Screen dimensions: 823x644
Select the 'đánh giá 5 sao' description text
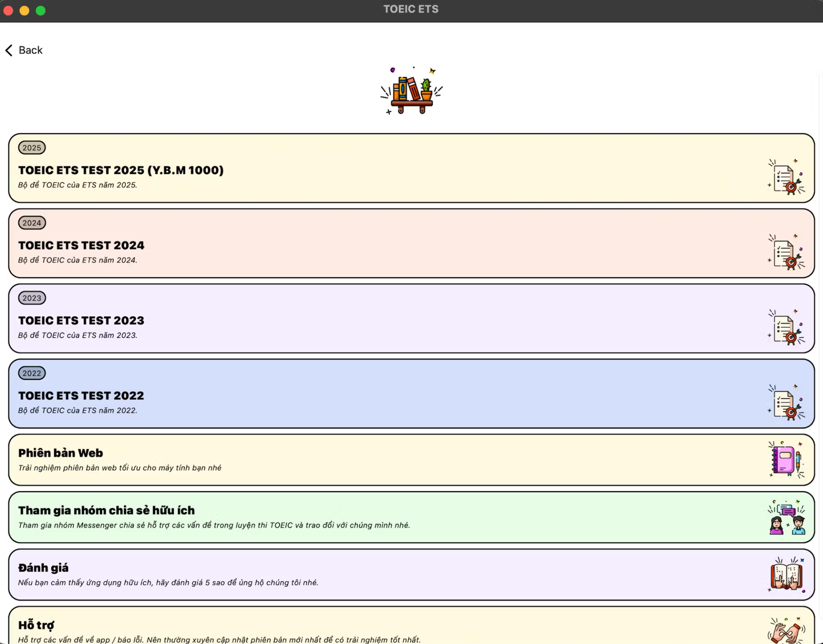(168, 582)
